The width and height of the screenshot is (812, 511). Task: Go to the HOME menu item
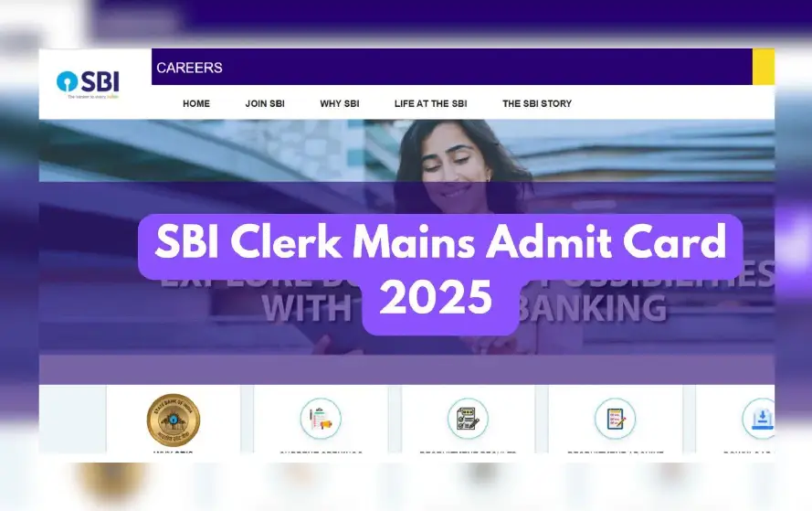tap(196, 103)
